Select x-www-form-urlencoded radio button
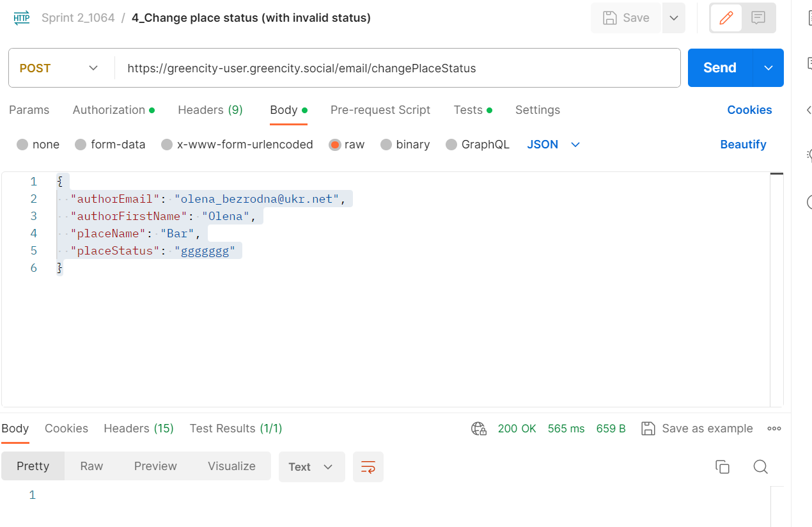 coord(167,145)
